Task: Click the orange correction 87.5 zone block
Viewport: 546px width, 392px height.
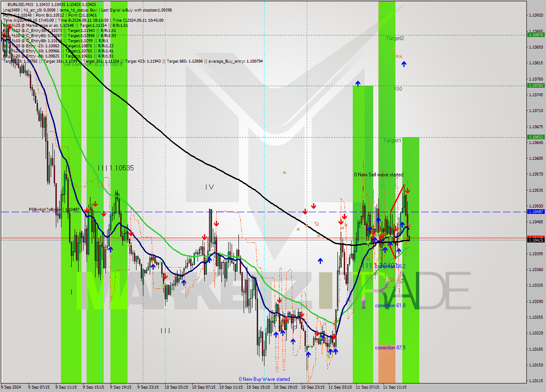Action: (387, 364)
